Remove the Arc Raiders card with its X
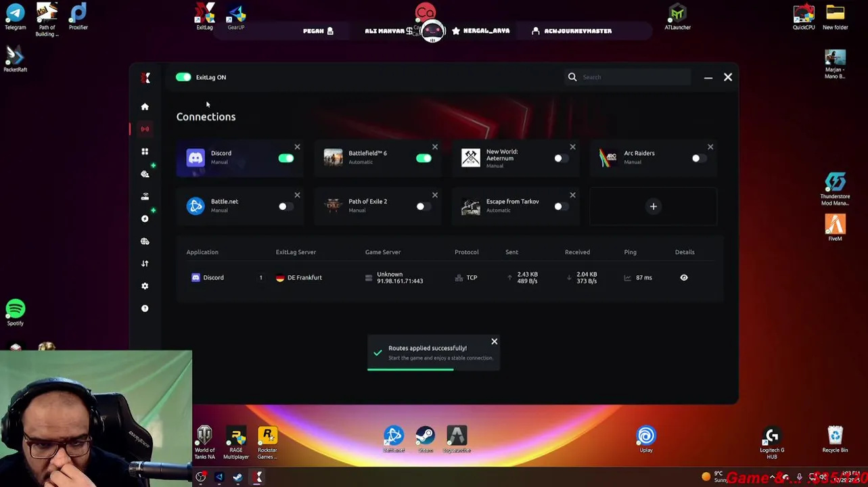The image size is (868, 487). (x=710, y=147)
